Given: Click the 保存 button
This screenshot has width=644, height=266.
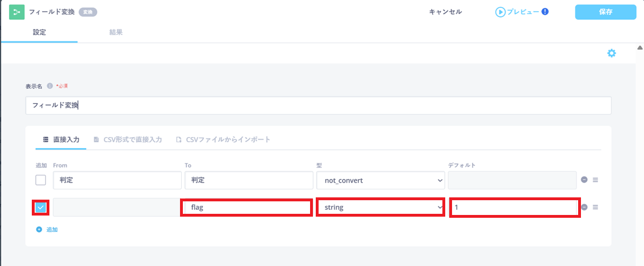Looking at the screenshot, I should 605,12.
